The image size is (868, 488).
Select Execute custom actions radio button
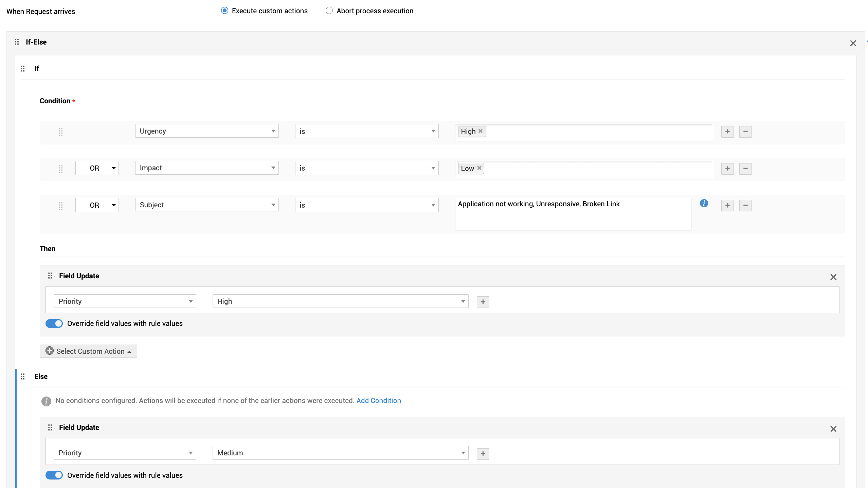click(x=224, y=11)
